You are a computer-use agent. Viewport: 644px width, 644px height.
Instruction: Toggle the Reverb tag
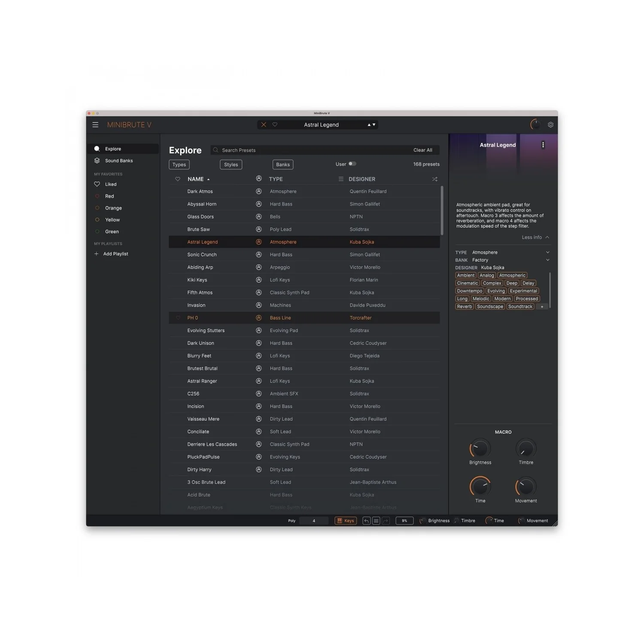465,307
